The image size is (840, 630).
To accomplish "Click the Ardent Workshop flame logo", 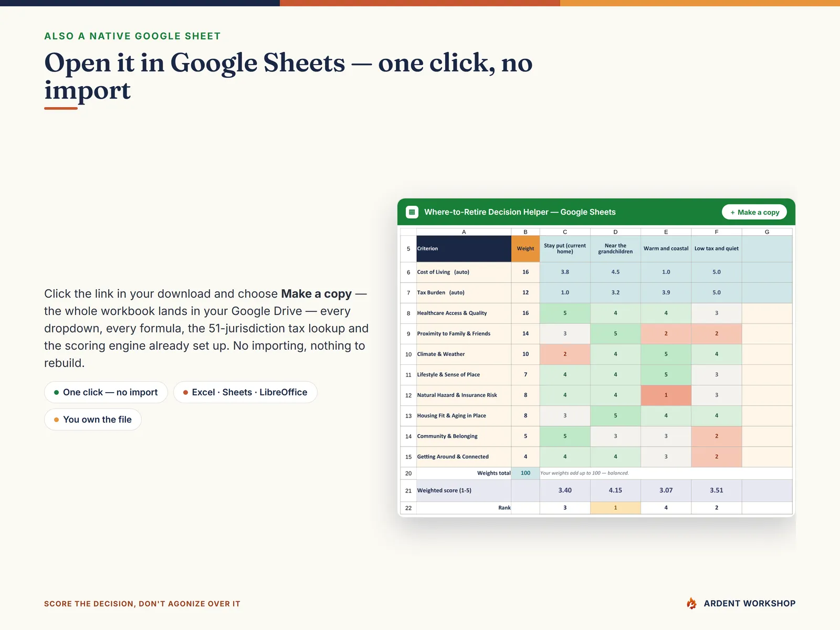I will click(x=691, y=604).
